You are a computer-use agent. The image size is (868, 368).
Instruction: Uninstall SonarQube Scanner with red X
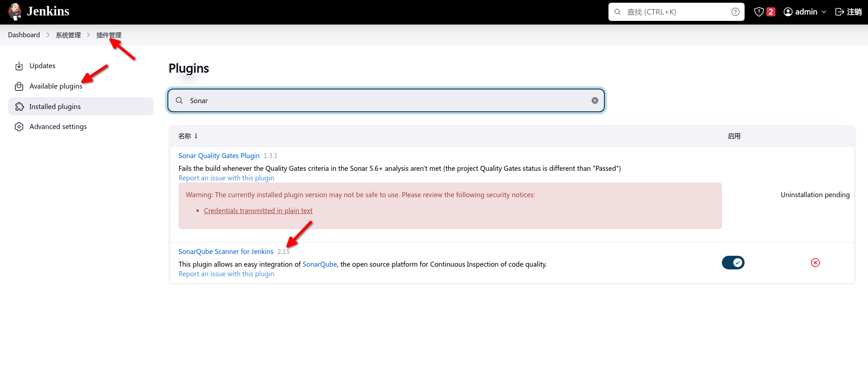815,263
